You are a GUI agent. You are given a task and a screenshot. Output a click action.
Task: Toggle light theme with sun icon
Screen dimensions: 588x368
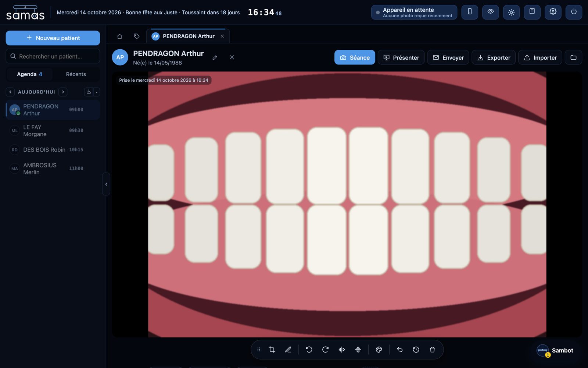[x=511, y=12]
